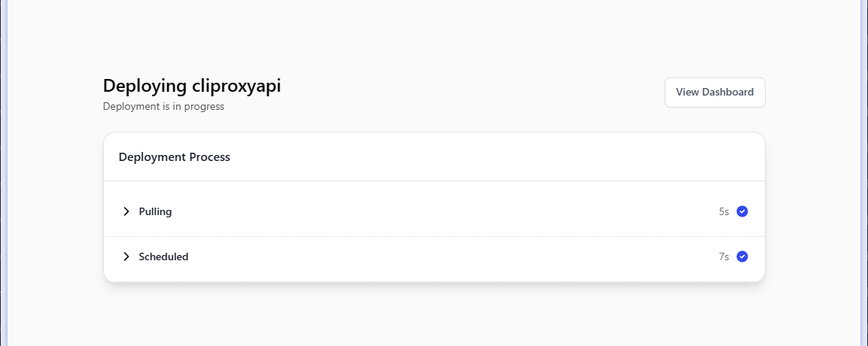Screen dimensions: 868x346
Task: Click the Deploying cliproxyapi page title
Action: tap(191, 86)
